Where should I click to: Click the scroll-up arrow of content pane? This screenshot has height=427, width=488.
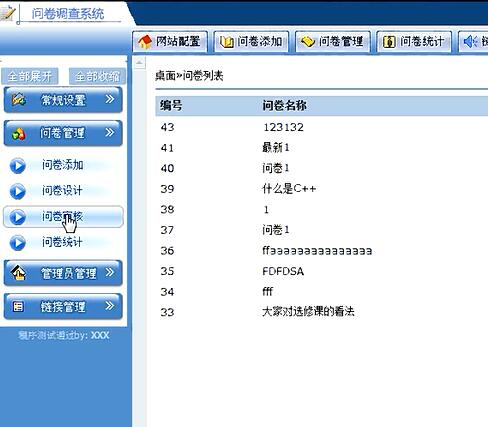pyautogui.click(x=140, y=63)
